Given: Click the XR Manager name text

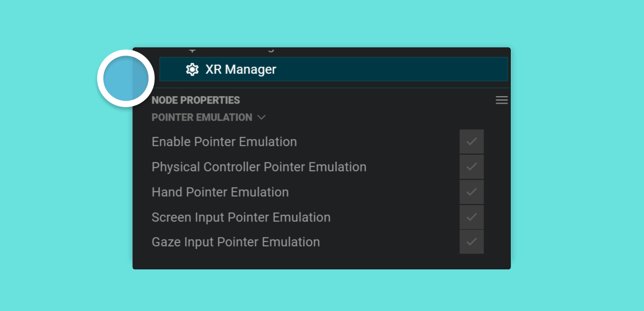Looking at the screenshot, I should click(x=241, y=70).
